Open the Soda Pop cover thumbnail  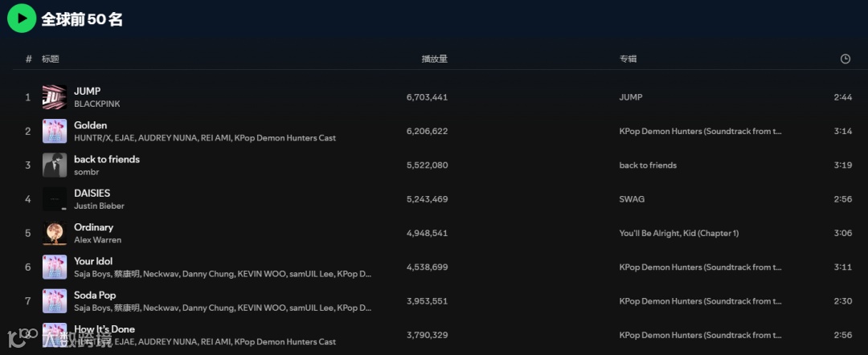pos(55,301)
